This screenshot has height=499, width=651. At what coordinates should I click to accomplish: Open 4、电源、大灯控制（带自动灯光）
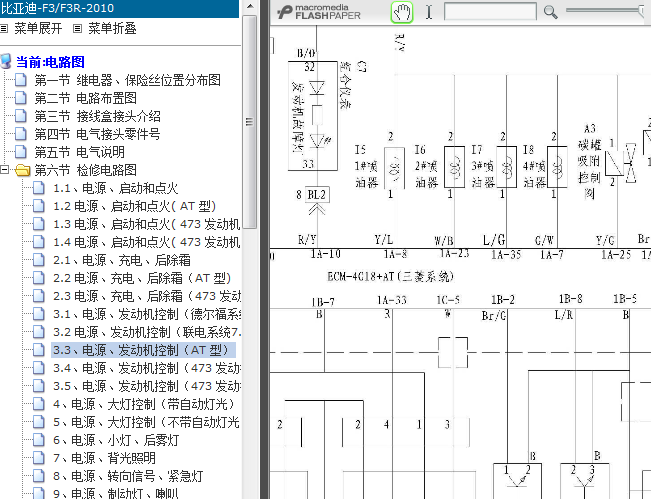point(144,404)
